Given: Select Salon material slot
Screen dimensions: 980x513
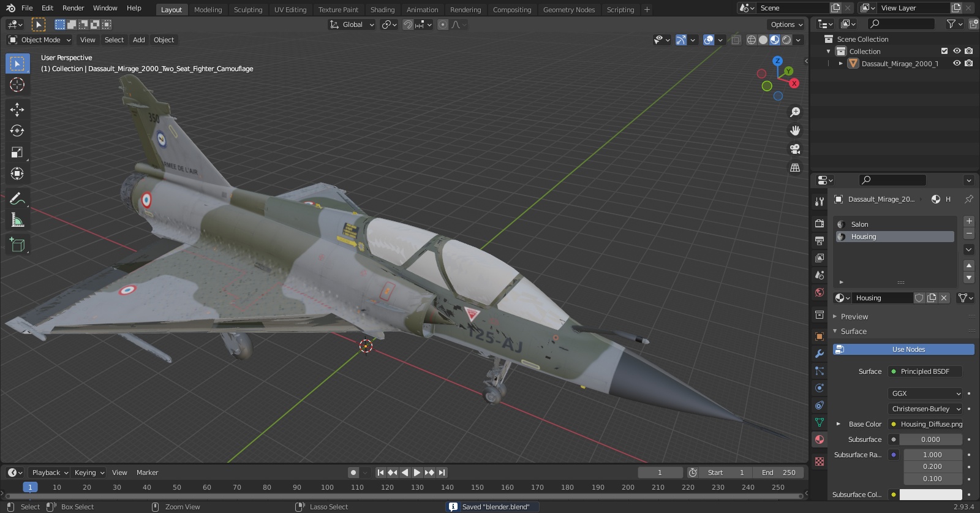Looking at the screenshot, I should (895, 224).
